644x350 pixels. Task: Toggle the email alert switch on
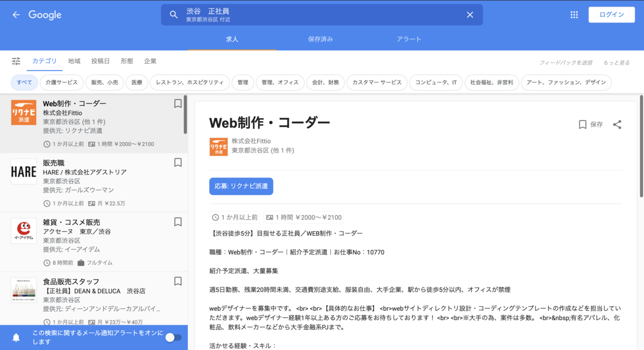click(x=173, y=337)
